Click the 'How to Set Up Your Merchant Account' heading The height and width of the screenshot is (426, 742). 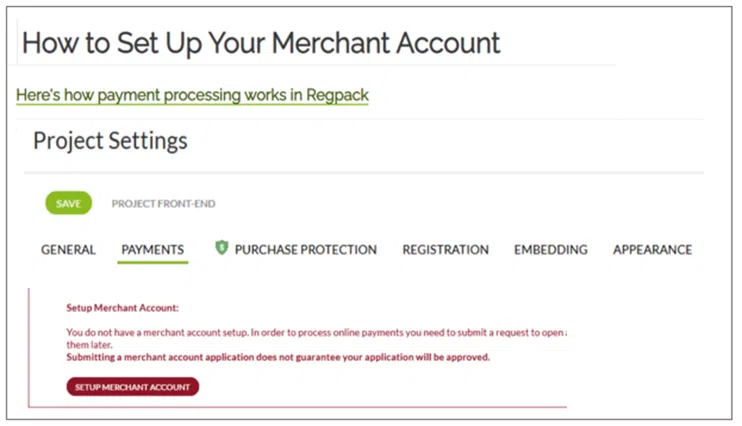[x=261, y=44]
